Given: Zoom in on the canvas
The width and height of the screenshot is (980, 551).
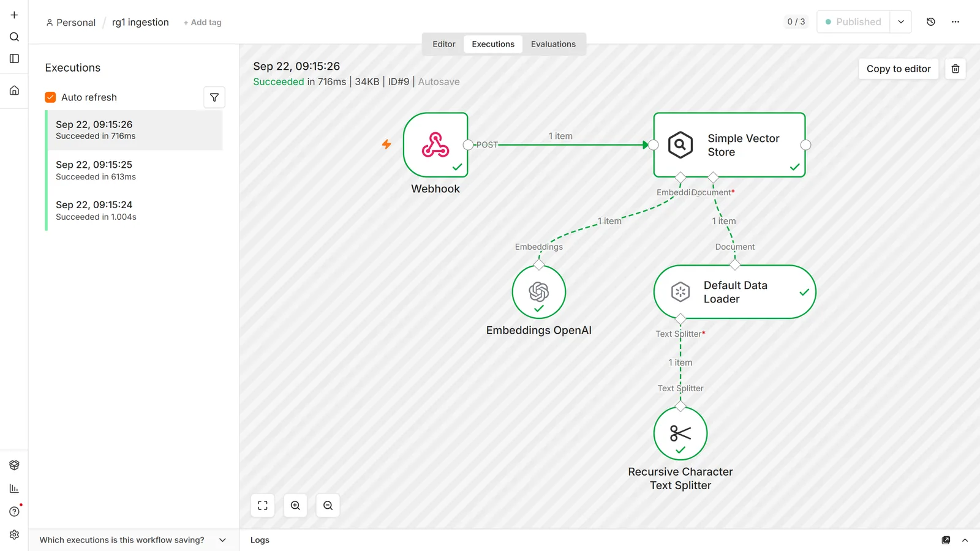Looking at the screenshot, I should (x=295, y=506).
